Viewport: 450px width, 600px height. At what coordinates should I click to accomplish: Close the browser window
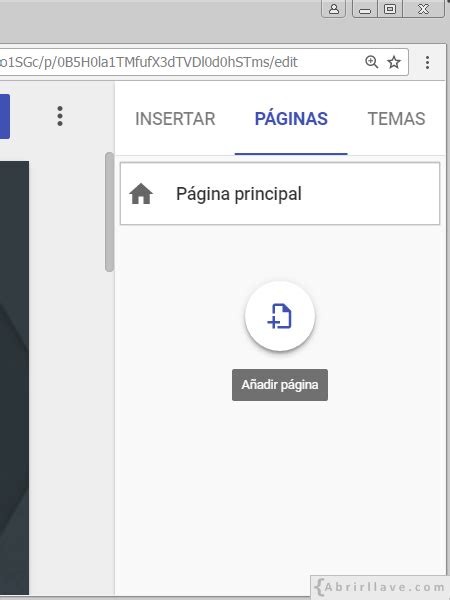click(423, 9)
